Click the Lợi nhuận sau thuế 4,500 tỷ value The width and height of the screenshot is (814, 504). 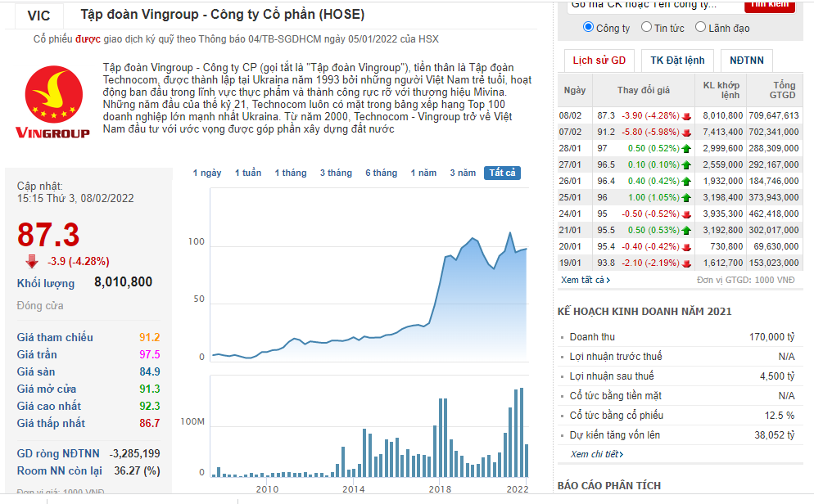(x=777, y=376)
